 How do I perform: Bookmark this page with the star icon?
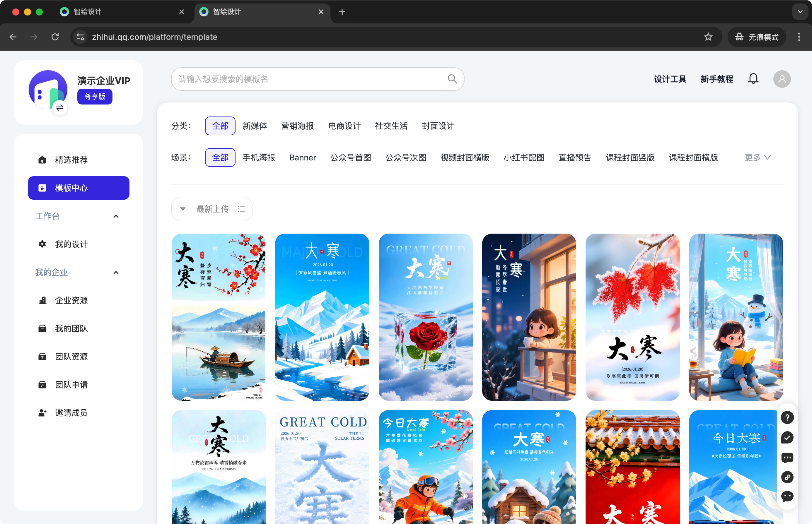point(708,37)
